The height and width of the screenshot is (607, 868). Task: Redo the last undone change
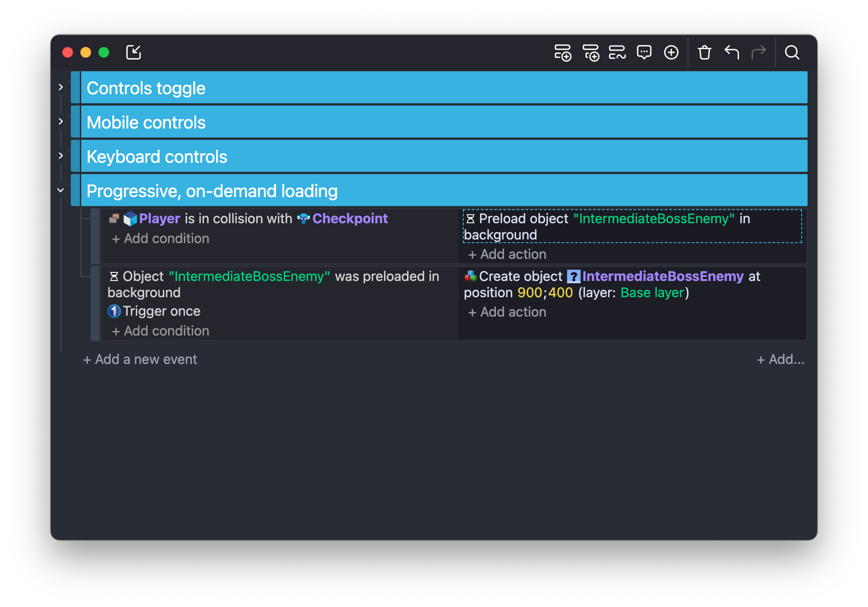tap(759, 52)
